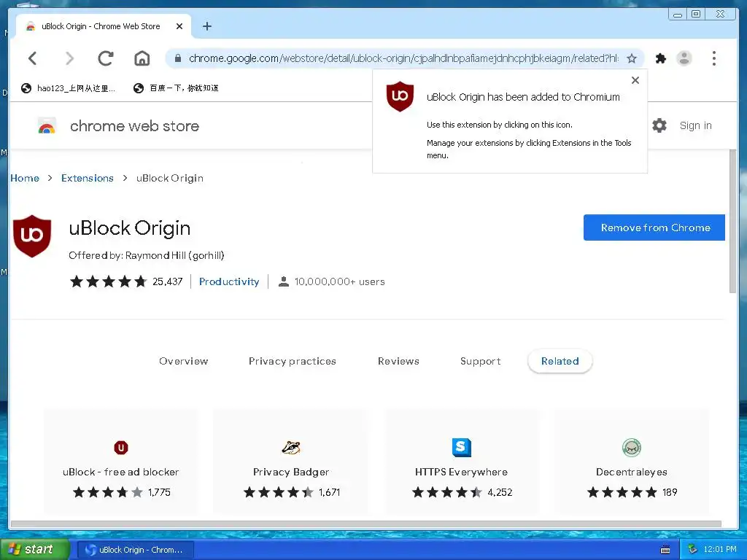The width and height of the screenshot is (747, 560).
Task: Dismiss the uBlock Origin added popup
Action: (x=635, y=80)
